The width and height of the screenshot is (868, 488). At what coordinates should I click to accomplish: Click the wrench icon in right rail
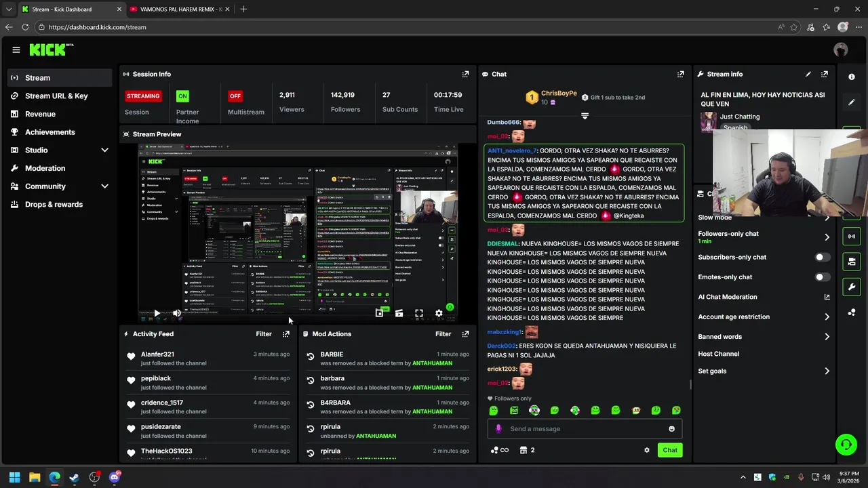pos(852,287)
